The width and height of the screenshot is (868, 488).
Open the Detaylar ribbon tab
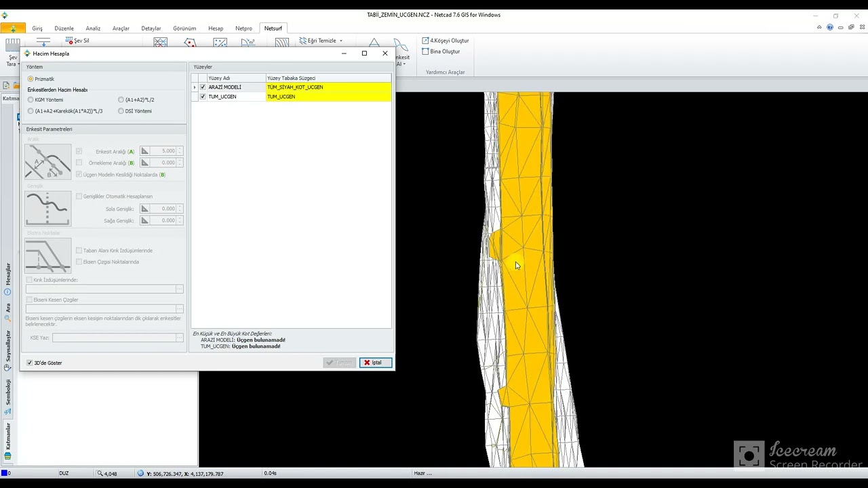coord(151,28)
